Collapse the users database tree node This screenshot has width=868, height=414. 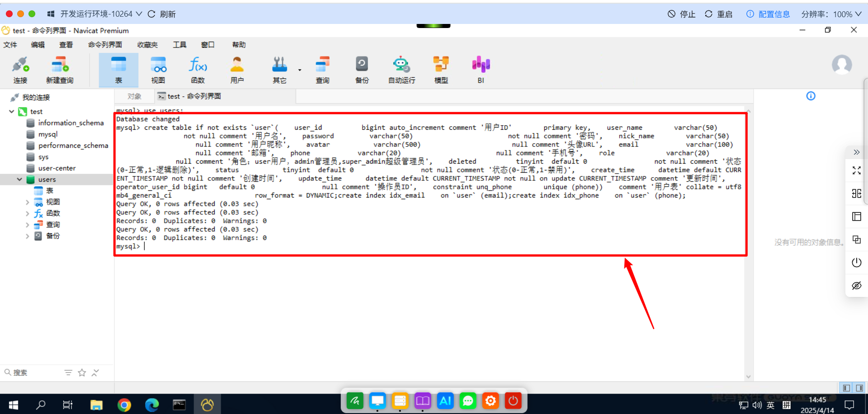(x=19, y=179)
